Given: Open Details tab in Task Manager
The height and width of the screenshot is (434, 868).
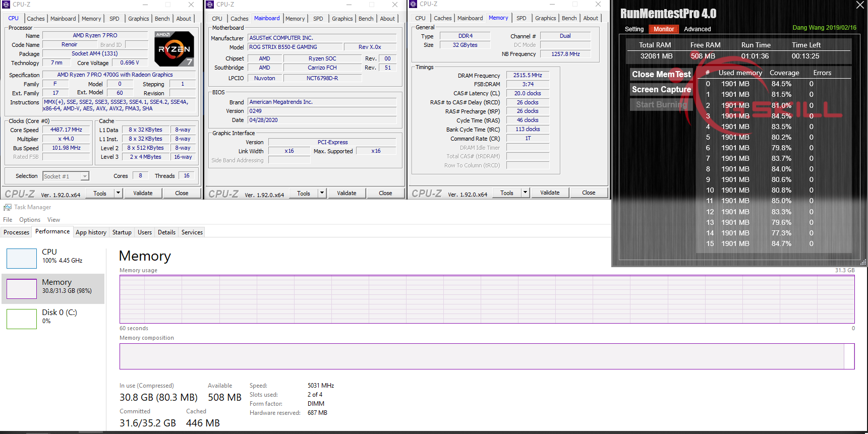Looking at the screenshot, I should point(166,232).
